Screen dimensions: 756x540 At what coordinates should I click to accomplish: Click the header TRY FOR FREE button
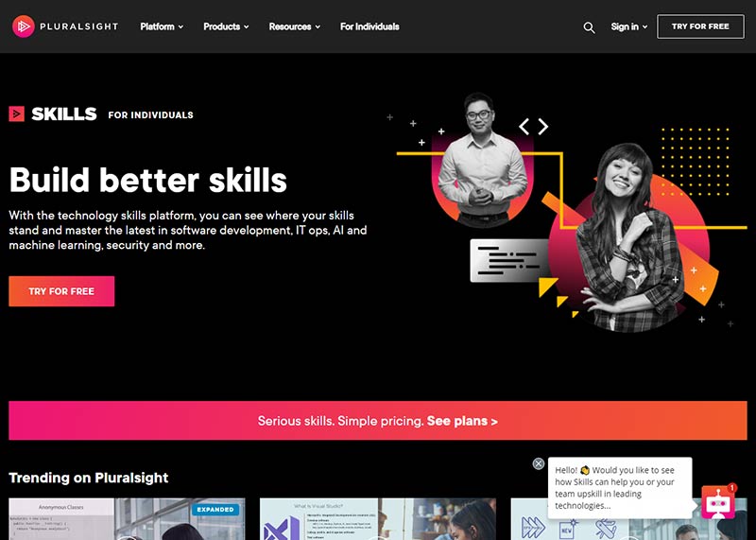click(x=700, y=26)
